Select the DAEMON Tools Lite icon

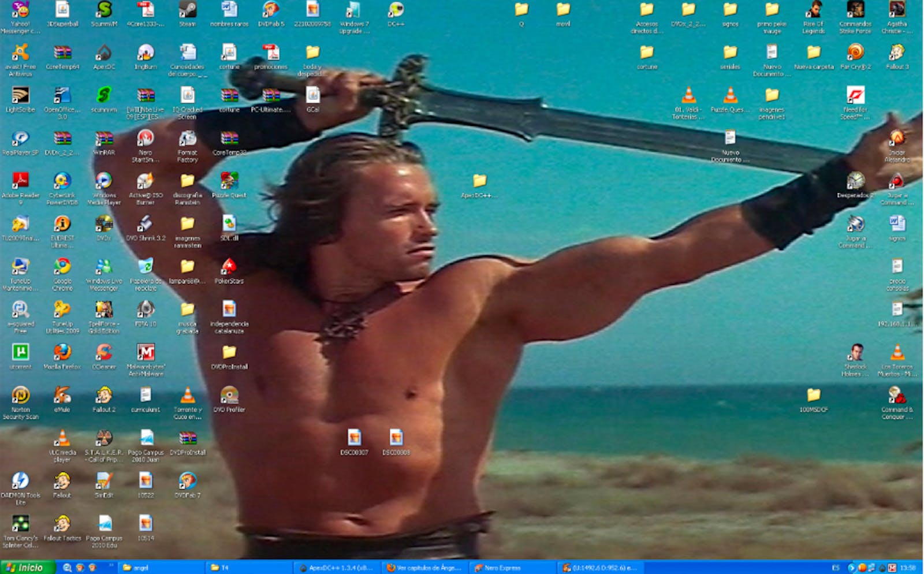tap(21, 481)
